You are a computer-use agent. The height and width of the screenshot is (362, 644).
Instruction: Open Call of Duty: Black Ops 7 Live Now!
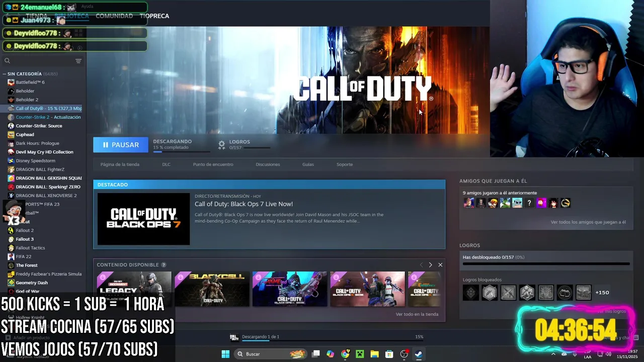(244, 204)
